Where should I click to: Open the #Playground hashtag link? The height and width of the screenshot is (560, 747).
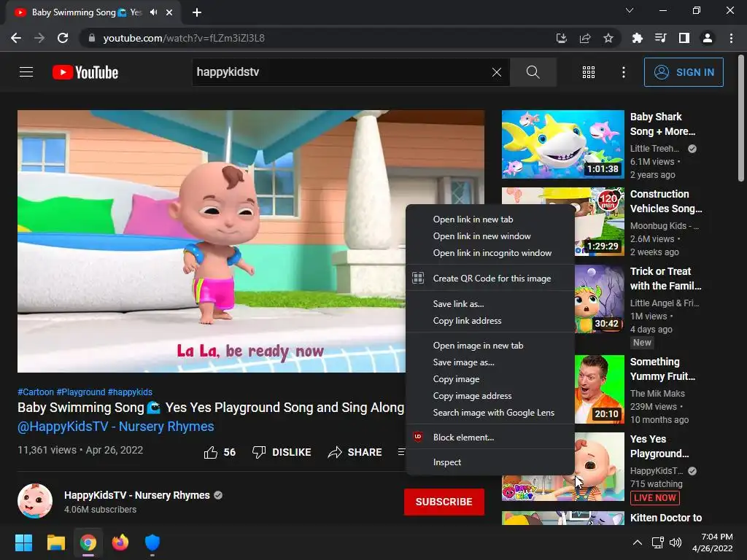click(80, 392)
